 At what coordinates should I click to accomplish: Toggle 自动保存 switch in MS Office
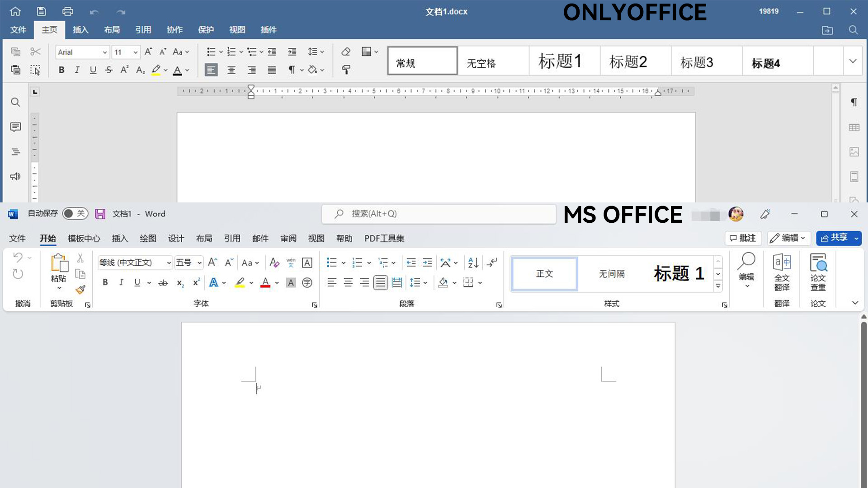click(75, 214)
